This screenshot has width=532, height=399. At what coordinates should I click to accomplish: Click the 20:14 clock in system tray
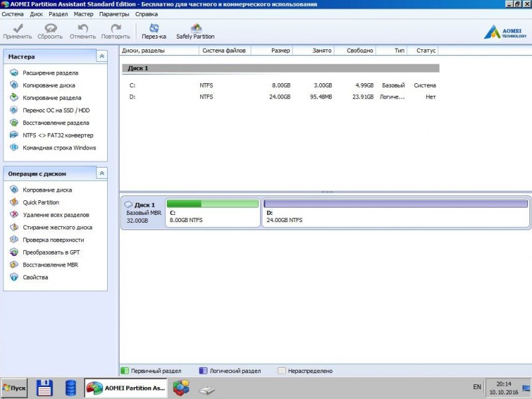click(x=503, y=384)
